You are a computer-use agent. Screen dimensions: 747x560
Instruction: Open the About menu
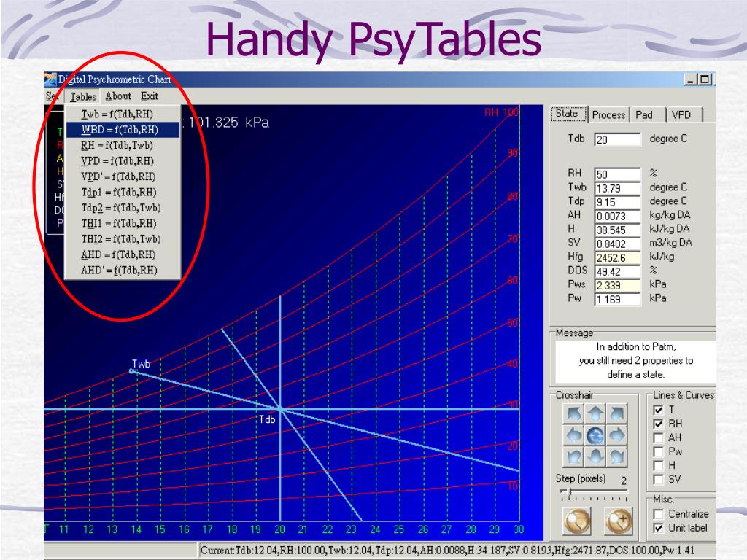coord(118,96)
